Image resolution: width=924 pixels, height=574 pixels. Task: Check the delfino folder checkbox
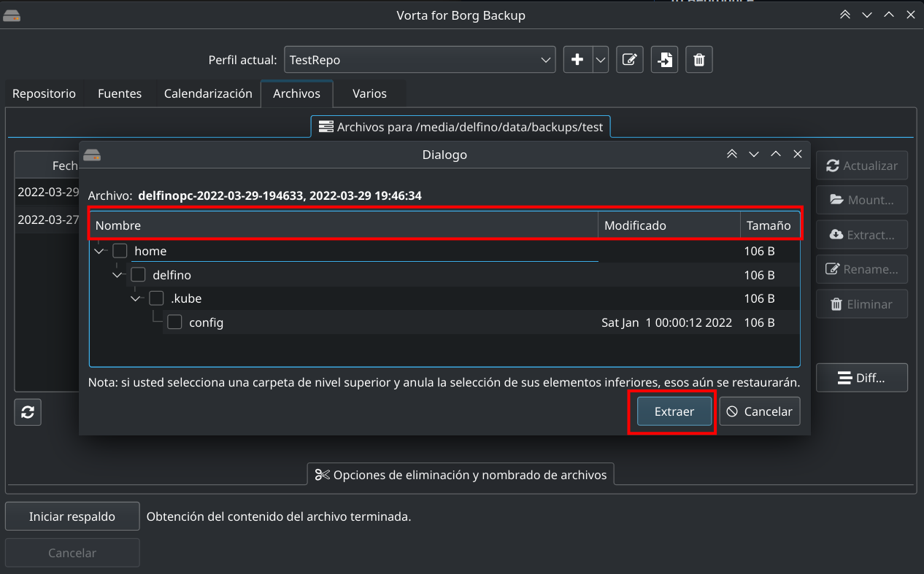pyautogui.click(x=138, y=275)
